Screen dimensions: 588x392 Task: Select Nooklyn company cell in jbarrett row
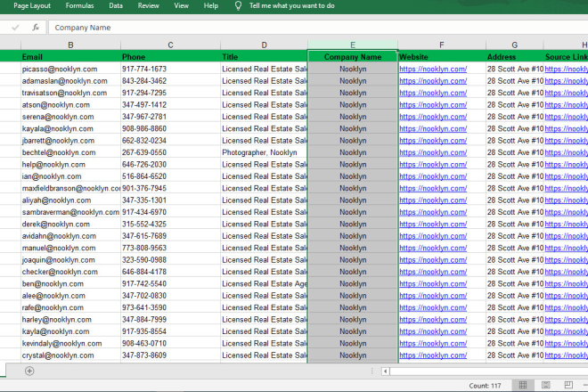353,141
